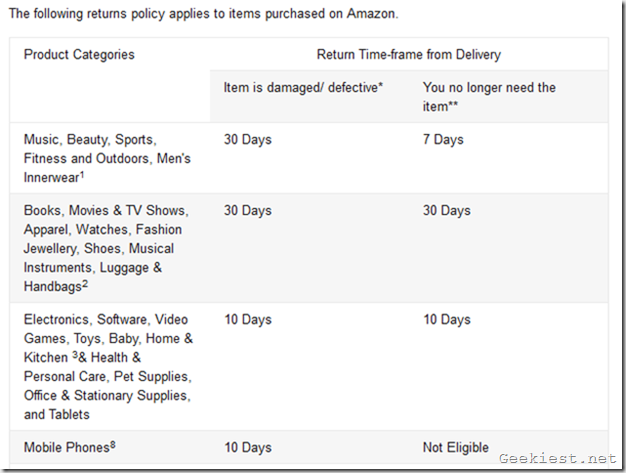The image size is (626, 473).
Task: Select the "You no longer need the item" subheader
Action: (x=489, y=96)
